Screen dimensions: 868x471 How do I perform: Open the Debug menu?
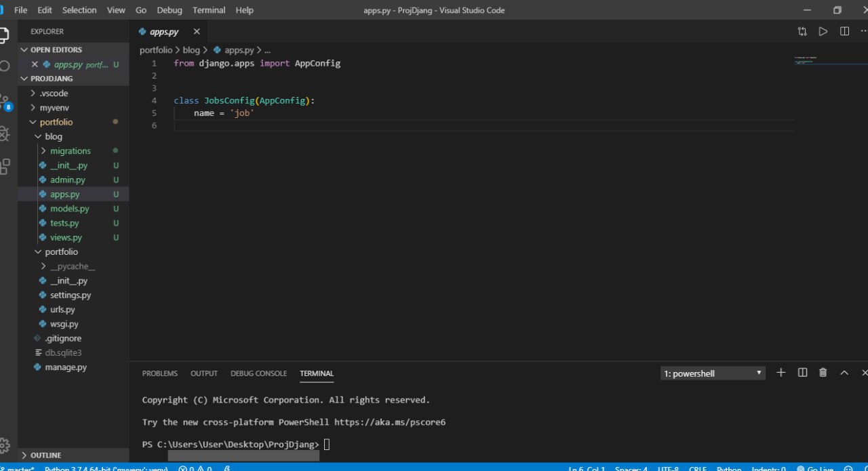(x=170, y=10)
